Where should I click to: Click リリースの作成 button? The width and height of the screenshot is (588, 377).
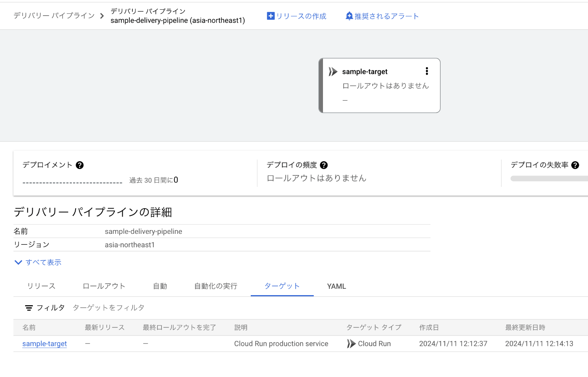point(297,16)
